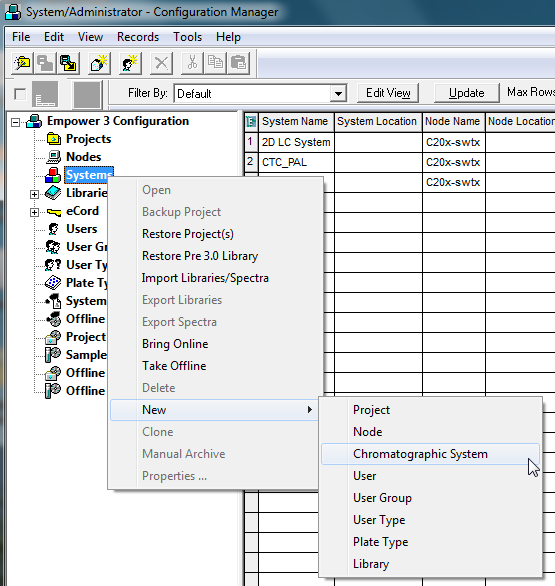This screenshot has width=555, height=586.
Task: Choose Restore Pre 3.0 Library
Action: click(x=216, y=256)
